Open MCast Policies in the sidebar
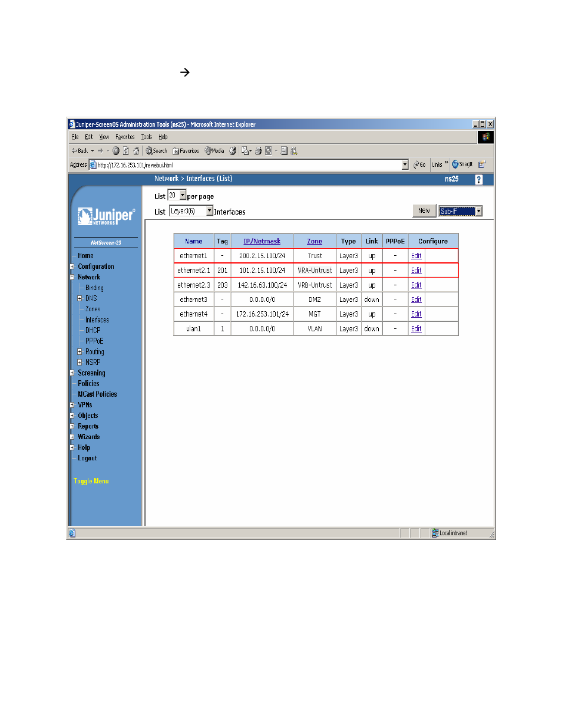 (97, 394)
